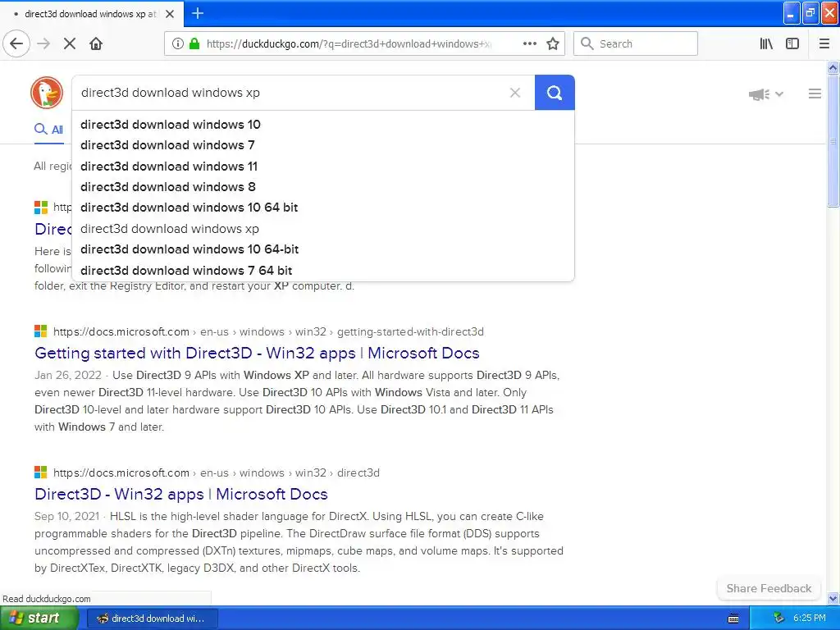Click the Sep 10, 2021 date text
The image size is (840, 630).
pos(67,517)
